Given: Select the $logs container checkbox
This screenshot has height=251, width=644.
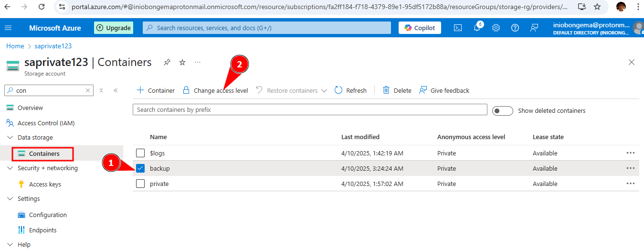Looking at the screenshot, I should click(140, 153).
